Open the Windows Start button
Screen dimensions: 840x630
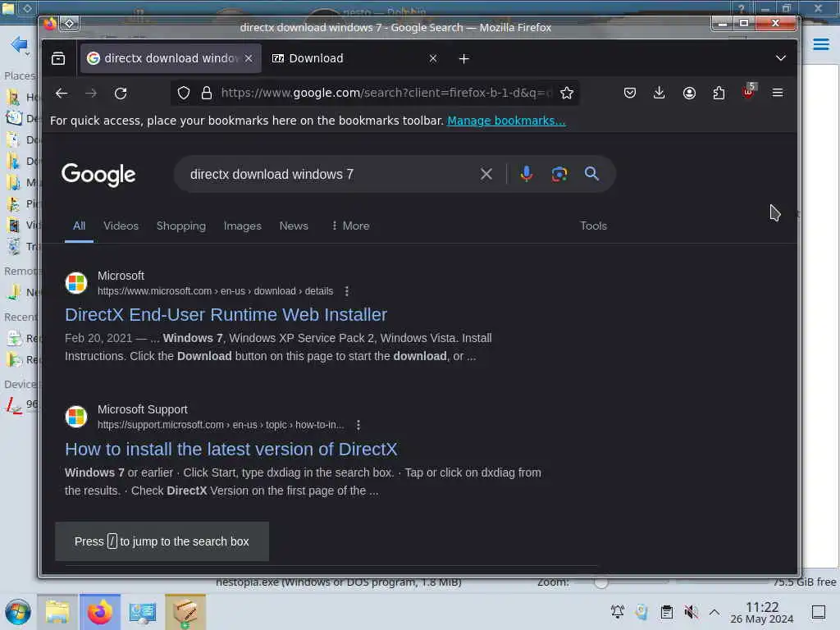tap(18, 612)
